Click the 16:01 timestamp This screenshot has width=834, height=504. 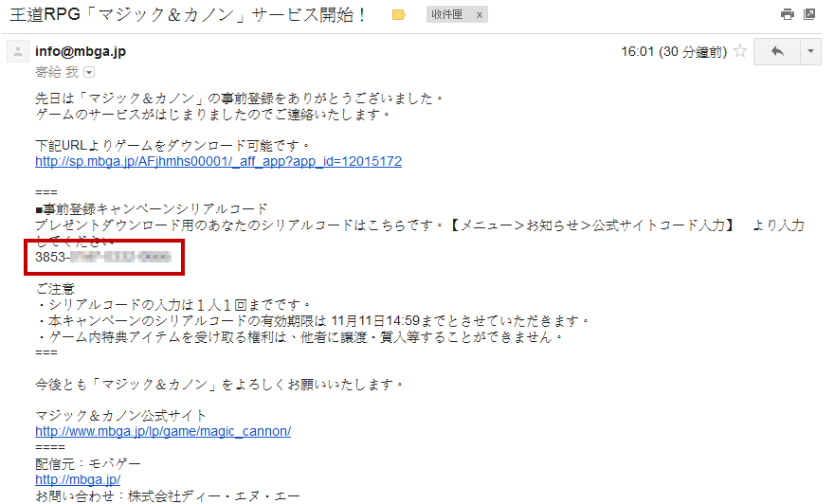pos(674,51)
